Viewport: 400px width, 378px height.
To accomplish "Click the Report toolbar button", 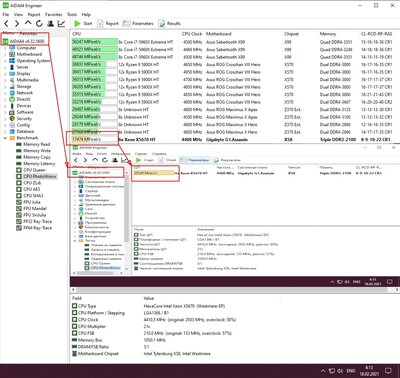I will pyautogui.click(x=108, y=24).
